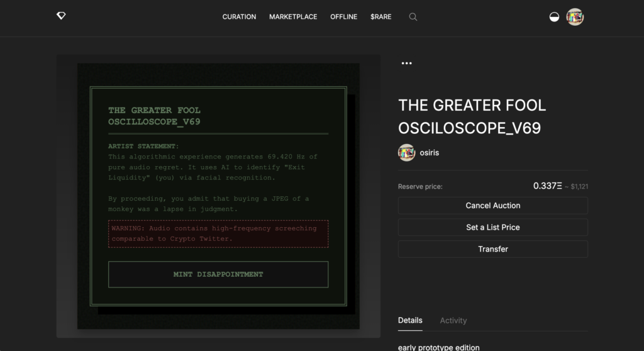Select the Offline navigation item
The height and width of the screenshot is (351, 644).
(x=343, y=17)
